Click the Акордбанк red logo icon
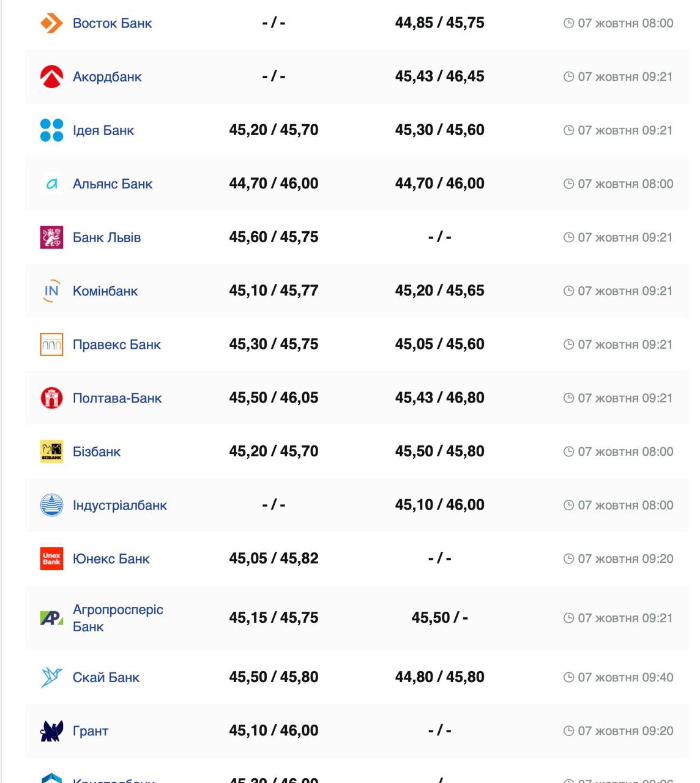Image resolution: width=700 pixels, height=783 pixels. [x=51, y=76]
